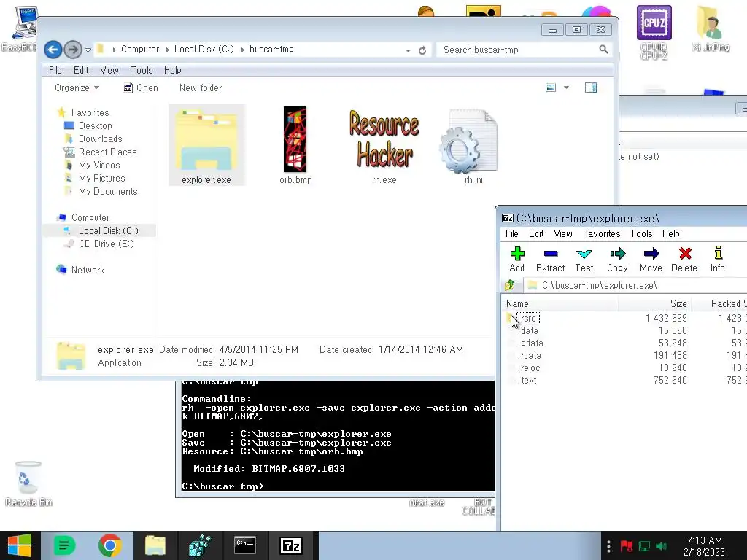
Task: Select Network in navigation pane
Action: tap(88, 270)
